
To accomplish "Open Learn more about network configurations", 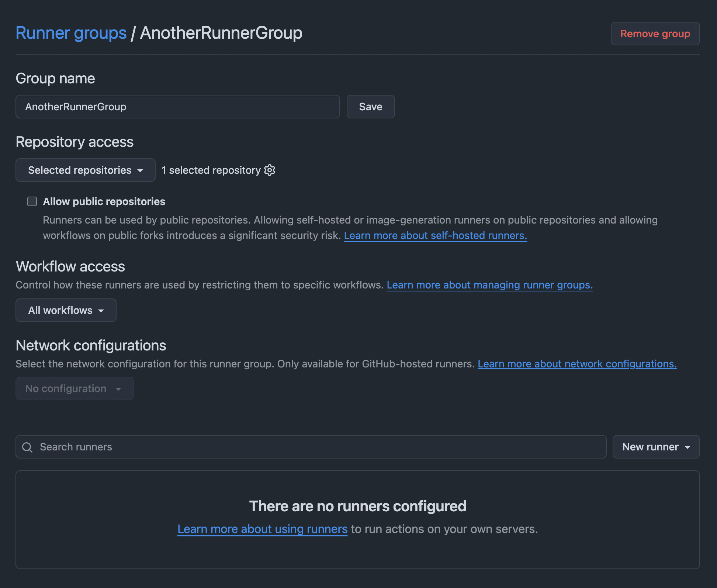I will click(x=577, y=364).
